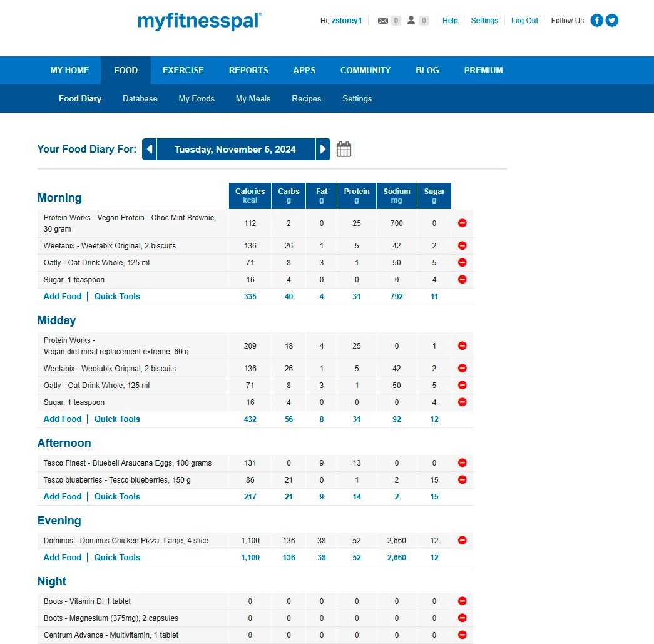Viewport: 654px width, 644px height.
Task: Remove the Dominos Chicken Pizza entry
Action: tap(462, 540)
